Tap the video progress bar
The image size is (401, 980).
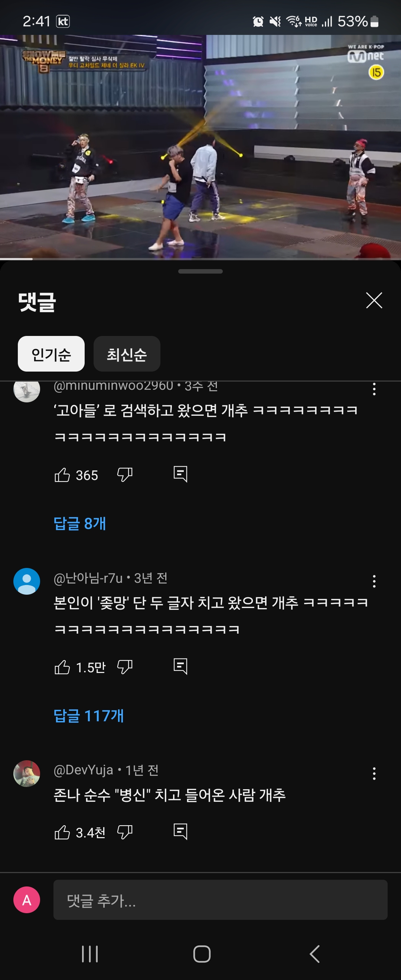tap(200, 259)
